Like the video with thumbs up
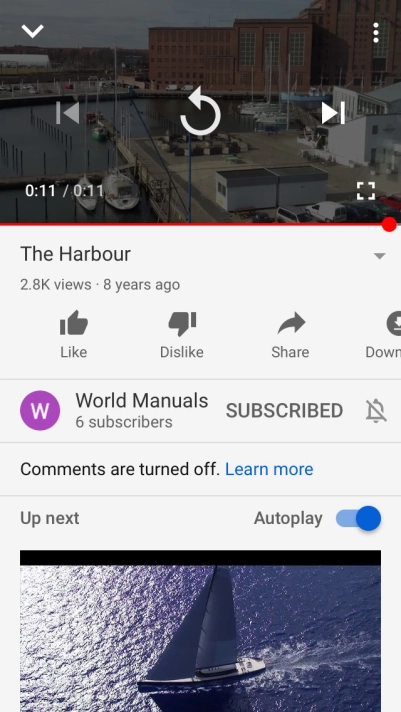Image resolution: width=401 pixels, height=712 pixels. click(74, 334)
